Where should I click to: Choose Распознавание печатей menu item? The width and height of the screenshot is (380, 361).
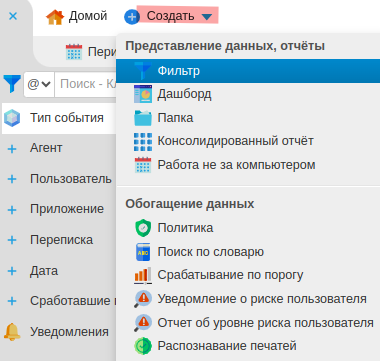coord(248,346)
